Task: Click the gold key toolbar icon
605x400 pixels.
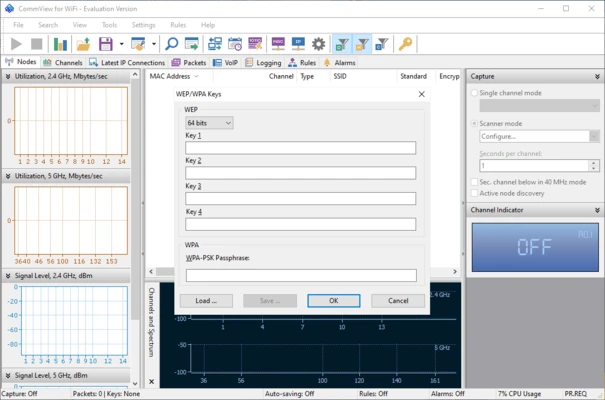Action: [x=405, y=44]
